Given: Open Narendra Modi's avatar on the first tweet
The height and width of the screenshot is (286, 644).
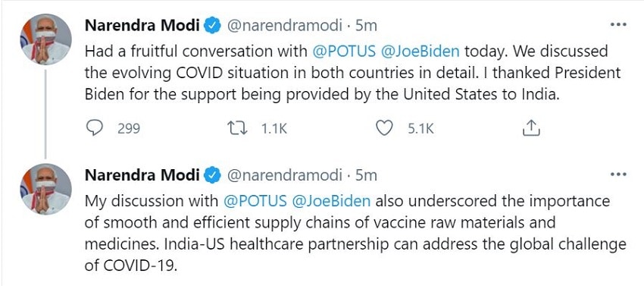Looking at the screenshot, I should pyautogui.click(x=45, y=39).
